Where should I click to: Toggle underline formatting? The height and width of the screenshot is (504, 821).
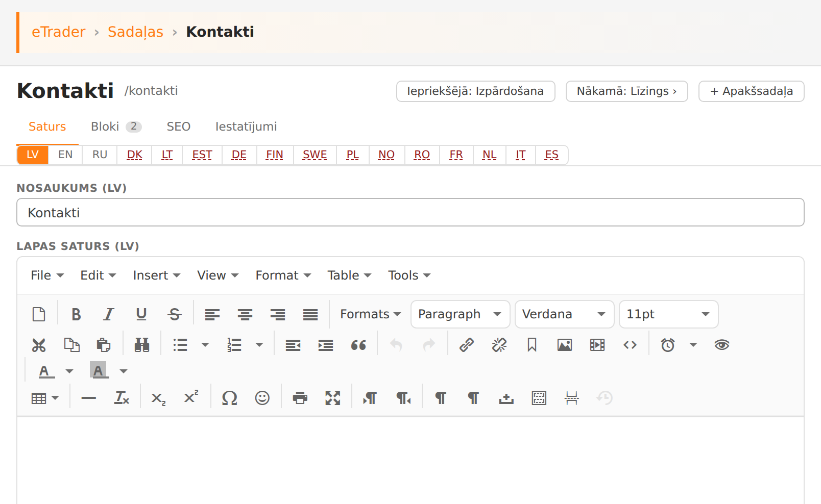141,314
